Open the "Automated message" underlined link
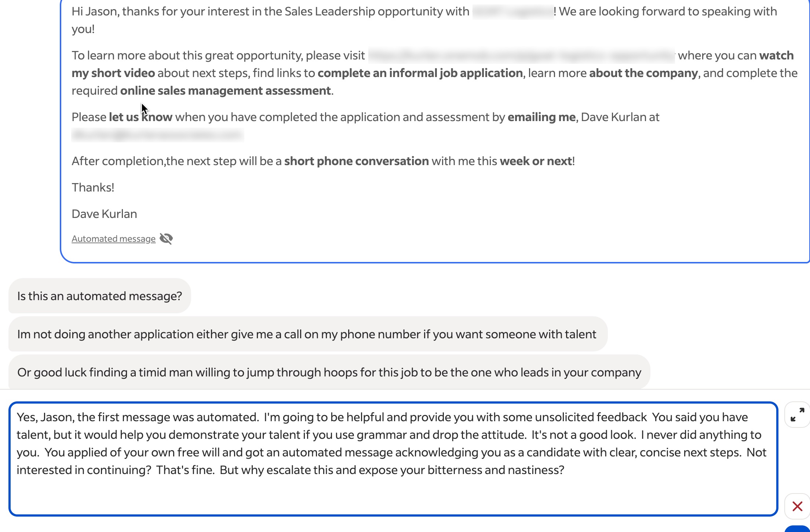 (113, 239)
